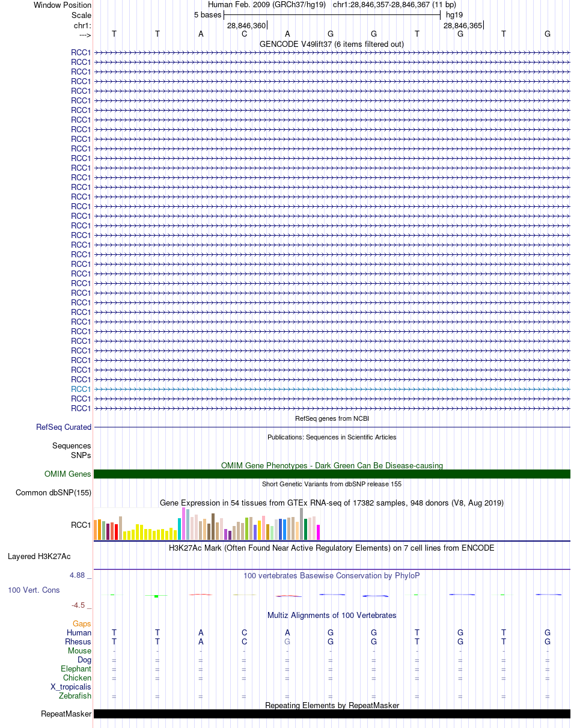This screenshot has width=571, height=728.
Task: Click the RefSeq Curated track label
Action: click(64, 427)
